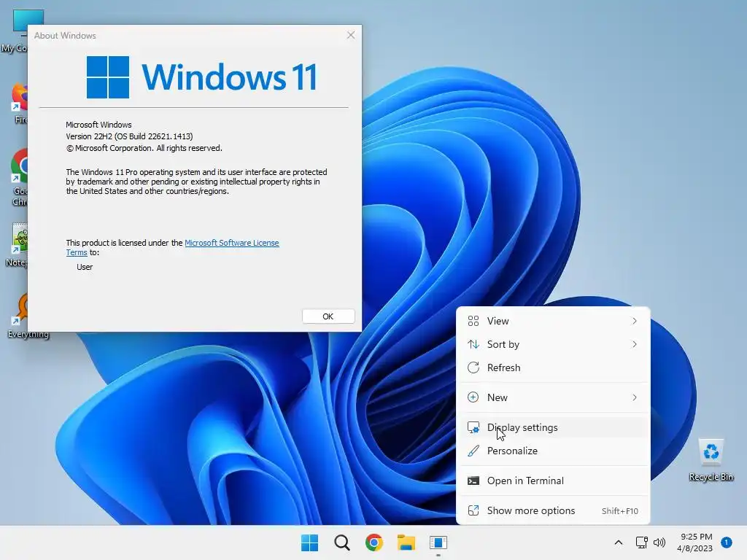
Task: Click the Microsoft Windows heading text
Action: (x=98, y=125)
